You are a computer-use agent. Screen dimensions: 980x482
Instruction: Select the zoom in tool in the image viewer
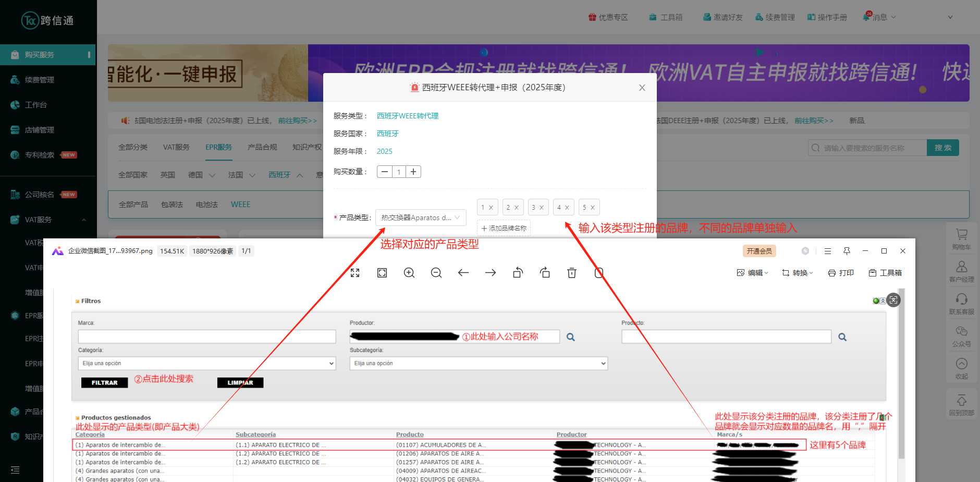click(409, 272)
